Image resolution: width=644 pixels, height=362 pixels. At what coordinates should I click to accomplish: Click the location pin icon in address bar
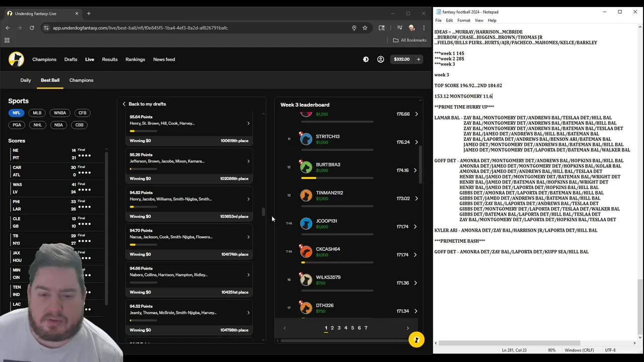tap(354, 28)
